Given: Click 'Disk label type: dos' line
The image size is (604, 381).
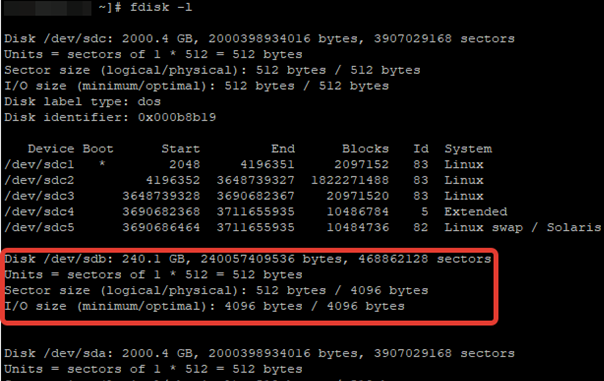Looking at the screenshot, I should point(82,102).
